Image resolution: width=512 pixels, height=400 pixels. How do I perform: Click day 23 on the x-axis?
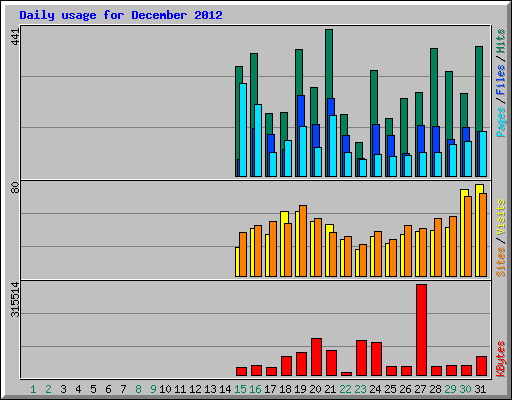pyautogui.click(x=360, y=389)
